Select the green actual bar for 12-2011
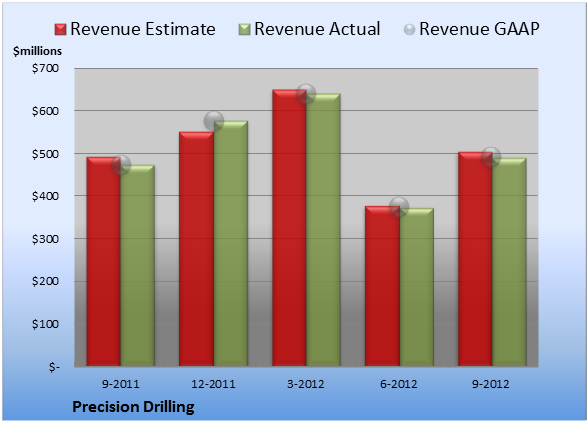The height and width of the screenshot is (422, 588). (231, 243)
